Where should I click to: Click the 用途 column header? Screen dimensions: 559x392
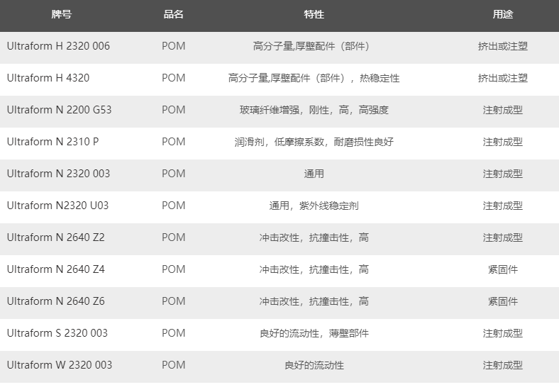(502, 14)
